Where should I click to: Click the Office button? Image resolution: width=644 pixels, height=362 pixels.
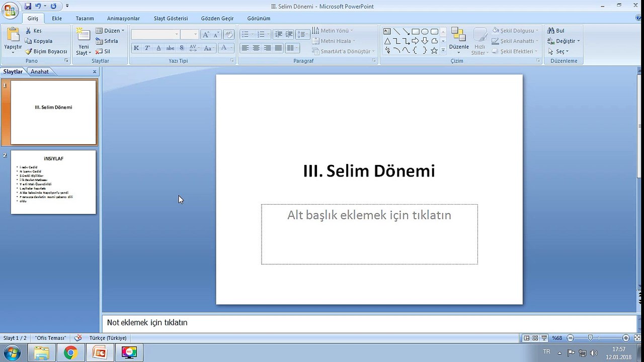coord(10,10)
